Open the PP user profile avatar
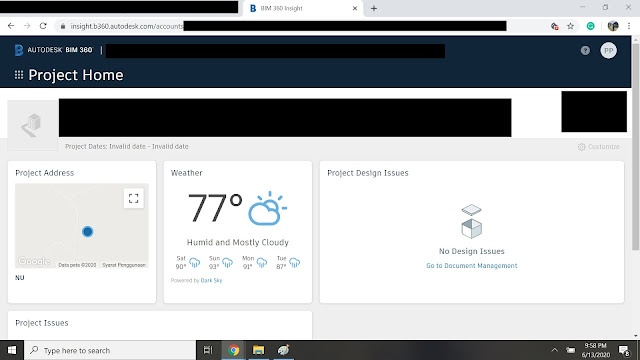Image resolution: width=640 pixels, height=360 pixels. point(608,51)
